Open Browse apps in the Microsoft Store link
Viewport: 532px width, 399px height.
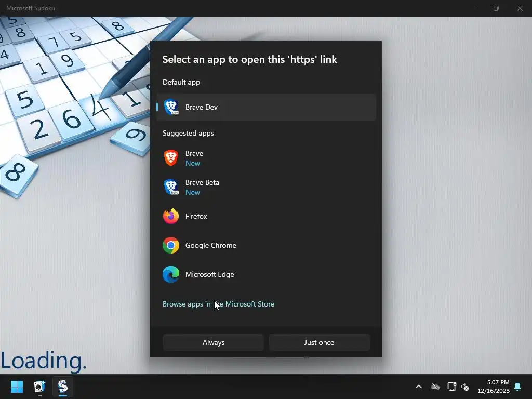(219, 304)
